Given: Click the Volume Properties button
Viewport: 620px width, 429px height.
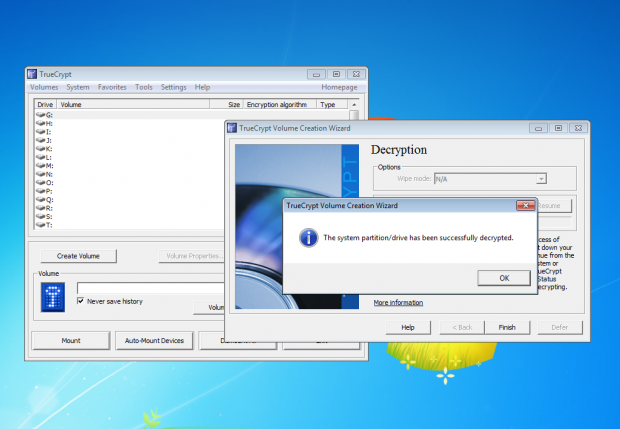Looking at the screenshot, I should [192, 256].
